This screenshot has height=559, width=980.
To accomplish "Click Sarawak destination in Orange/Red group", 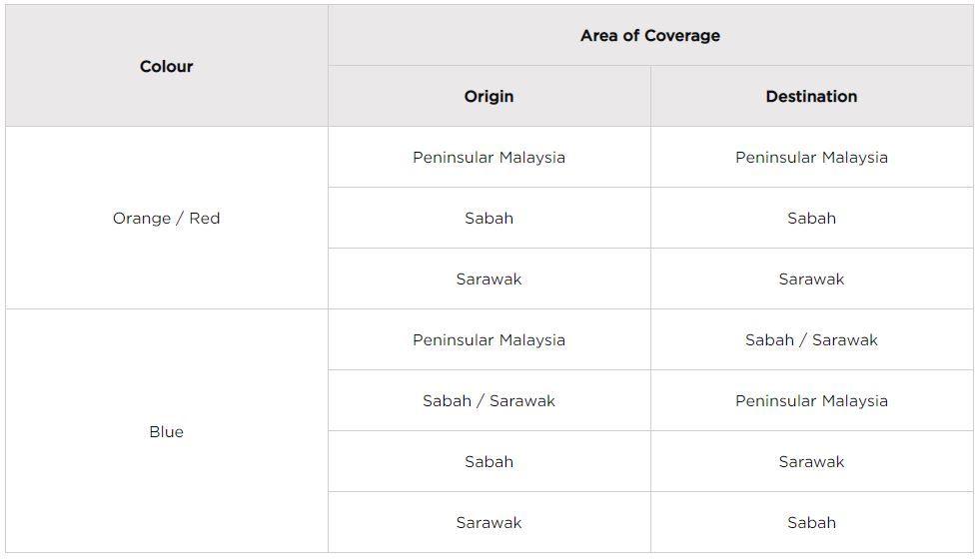I will click(811, 279).
